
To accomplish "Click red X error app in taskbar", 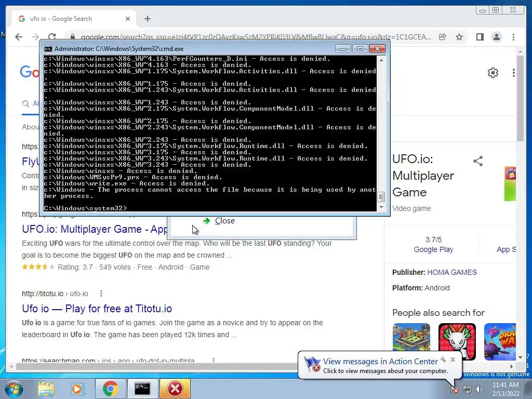I will point(175,389).
